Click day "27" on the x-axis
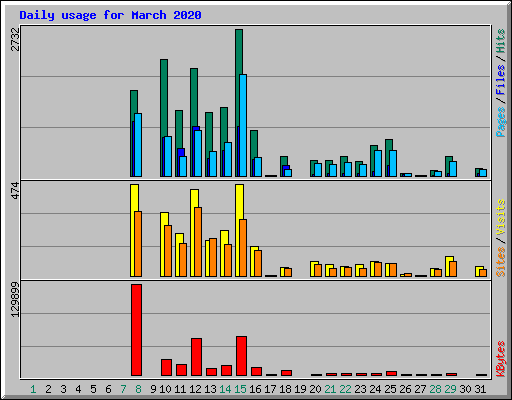The width and height of the screenshot is (512, 400). click(420, 389)
